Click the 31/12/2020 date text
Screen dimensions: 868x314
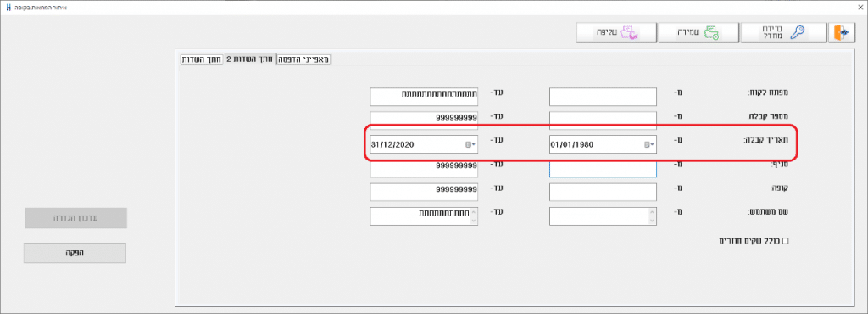[x=393, y=144]
